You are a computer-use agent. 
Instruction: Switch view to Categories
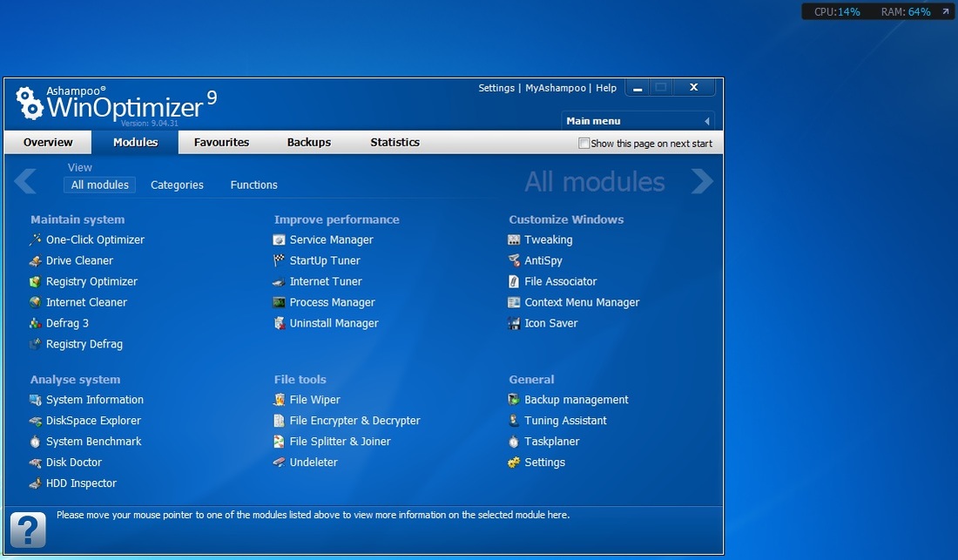click(x=177, y=185)
